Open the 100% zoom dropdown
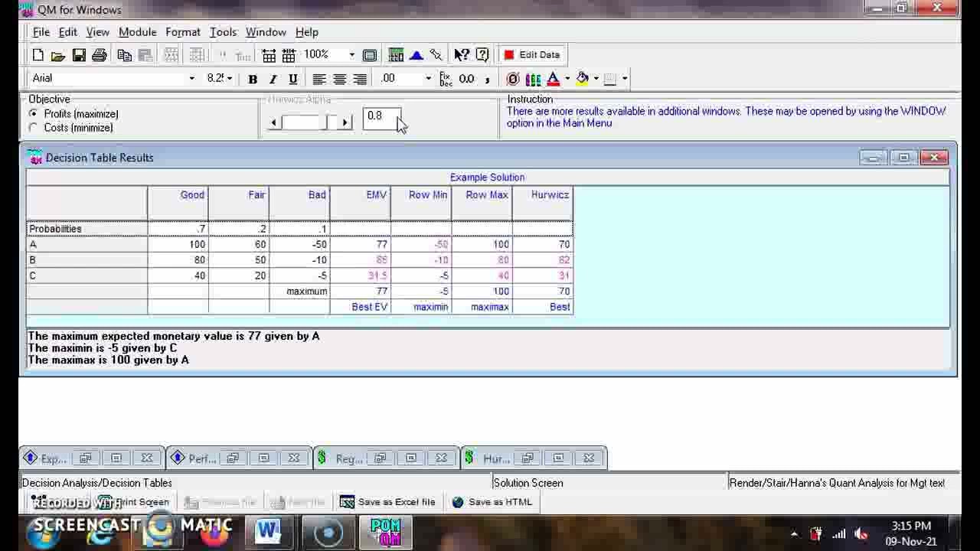The width and height of the screenshot is (980, 551). click(x=351, y=55)
